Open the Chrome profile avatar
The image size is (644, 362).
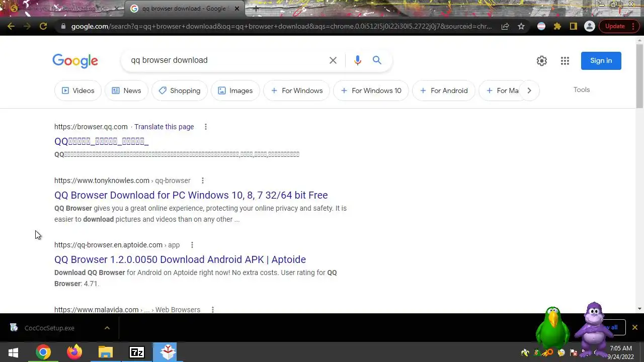(590, 26)
